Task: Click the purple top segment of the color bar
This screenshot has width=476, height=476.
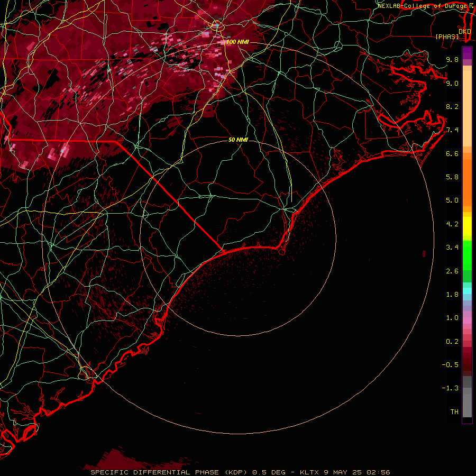Action: tap(467, 53)
